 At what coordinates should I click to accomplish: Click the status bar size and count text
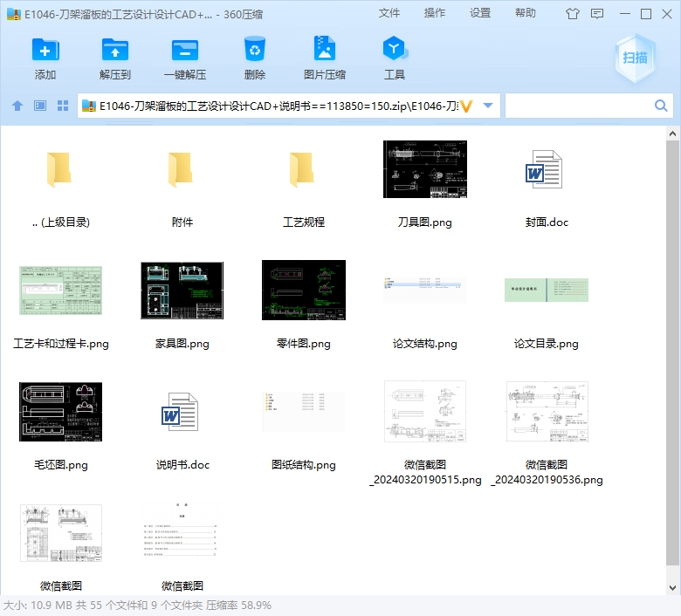tap(137, 606)
